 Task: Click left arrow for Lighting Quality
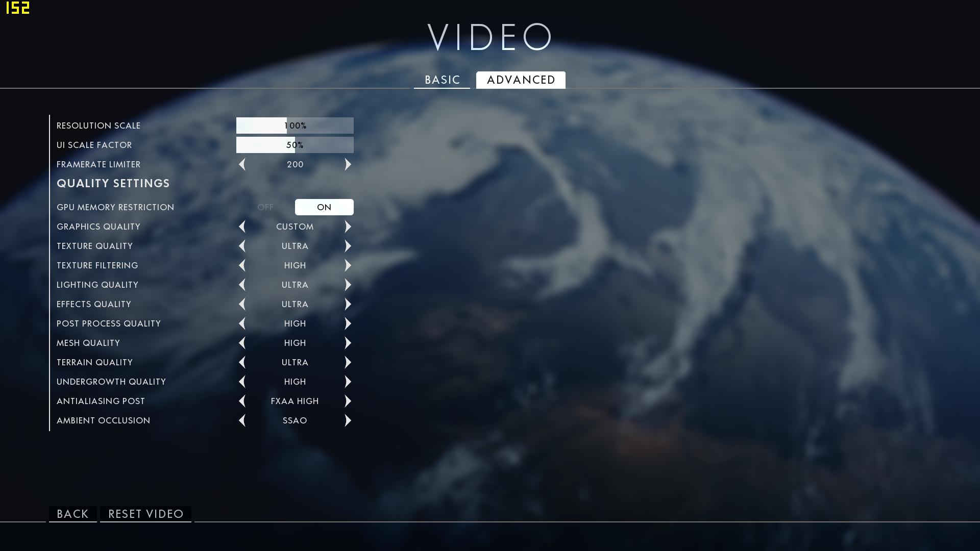(242, 285)
